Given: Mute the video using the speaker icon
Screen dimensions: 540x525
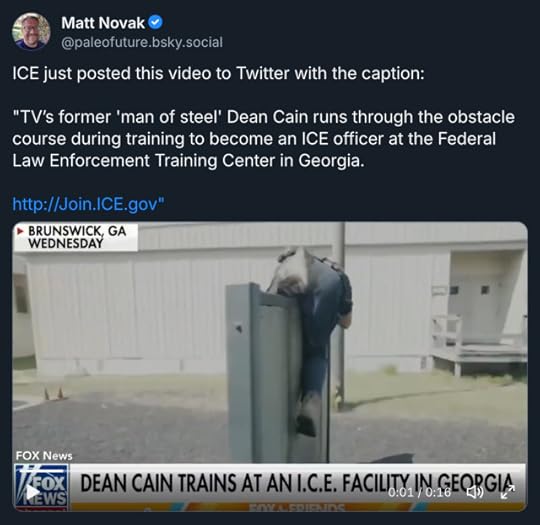Looking at the screenshot, I should pyautogui.click(x=475, y=492).
